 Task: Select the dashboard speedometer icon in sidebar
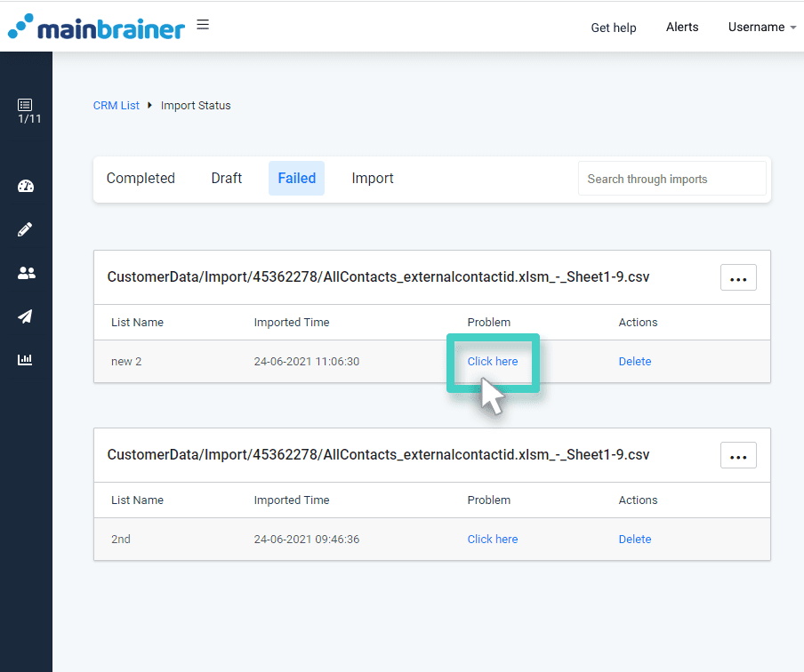click(26, 186)
